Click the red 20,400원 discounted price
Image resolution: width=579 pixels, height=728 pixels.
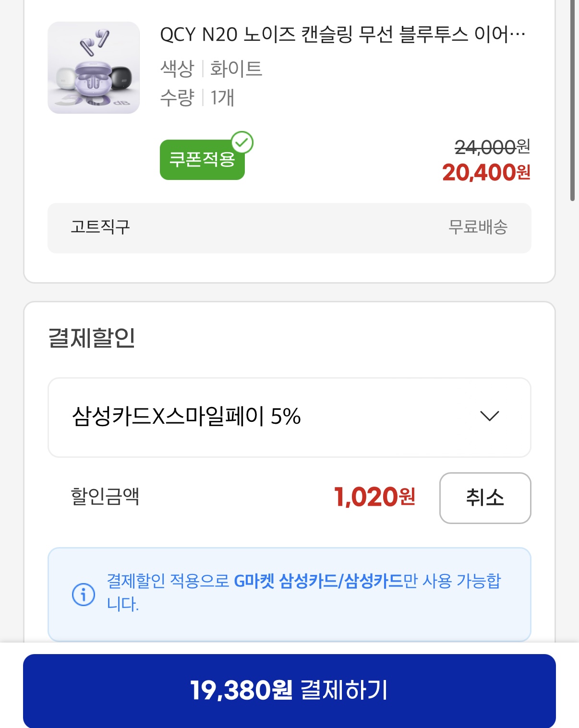click(486, 173)
